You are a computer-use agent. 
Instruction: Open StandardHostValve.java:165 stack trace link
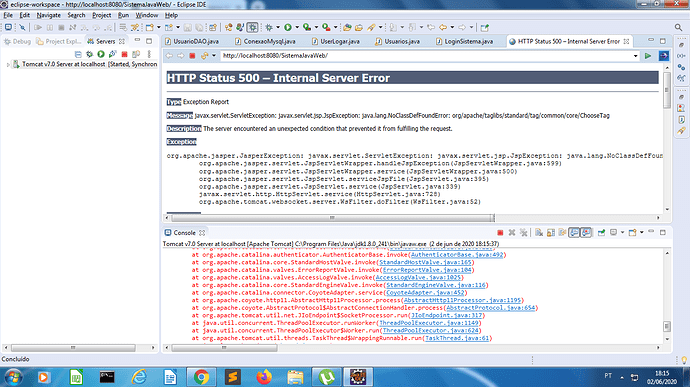click(426, 262)
